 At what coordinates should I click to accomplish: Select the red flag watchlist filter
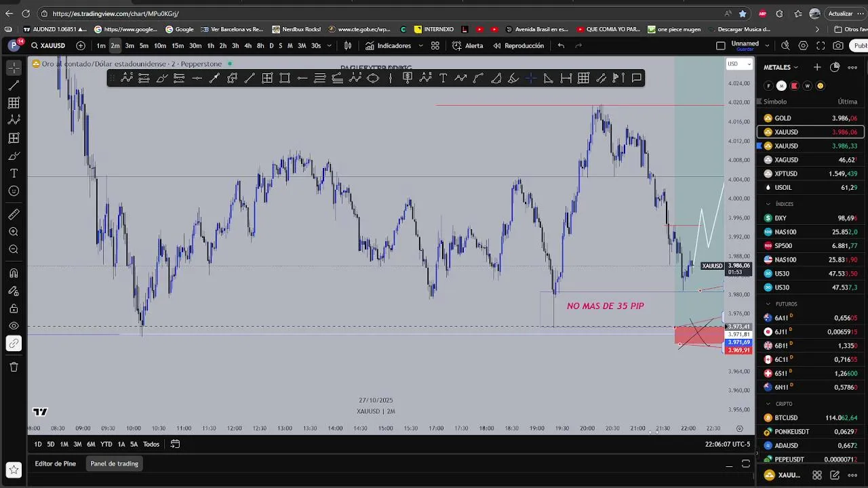pyautogui.click(x=794, y=86)
